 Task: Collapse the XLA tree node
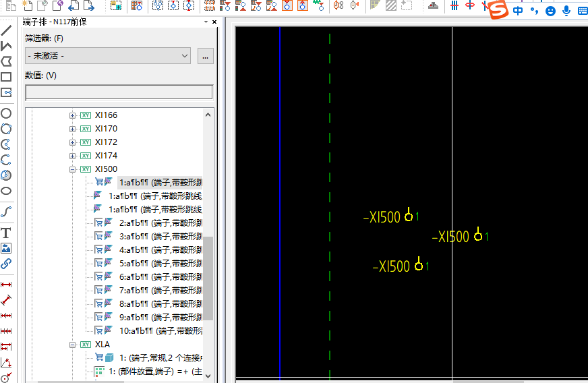tap(73, 345)
